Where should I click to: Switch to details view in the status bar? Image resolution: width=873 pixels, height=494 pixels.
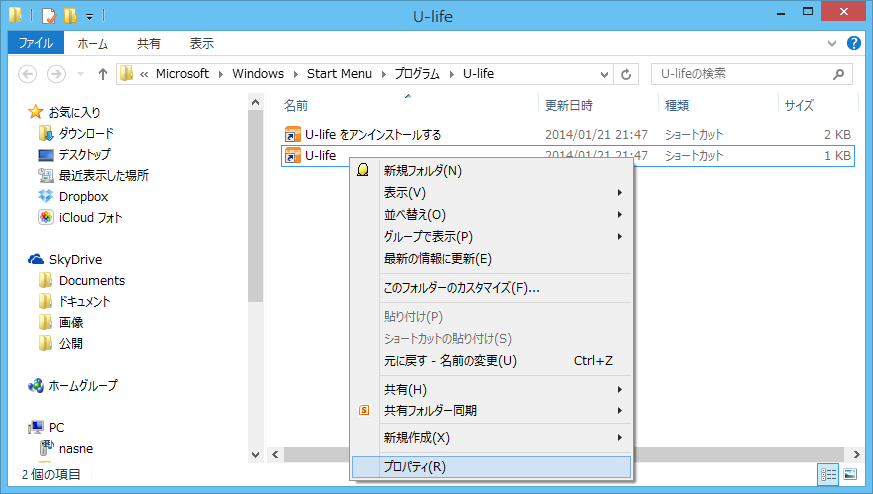(x=828, y=475)
